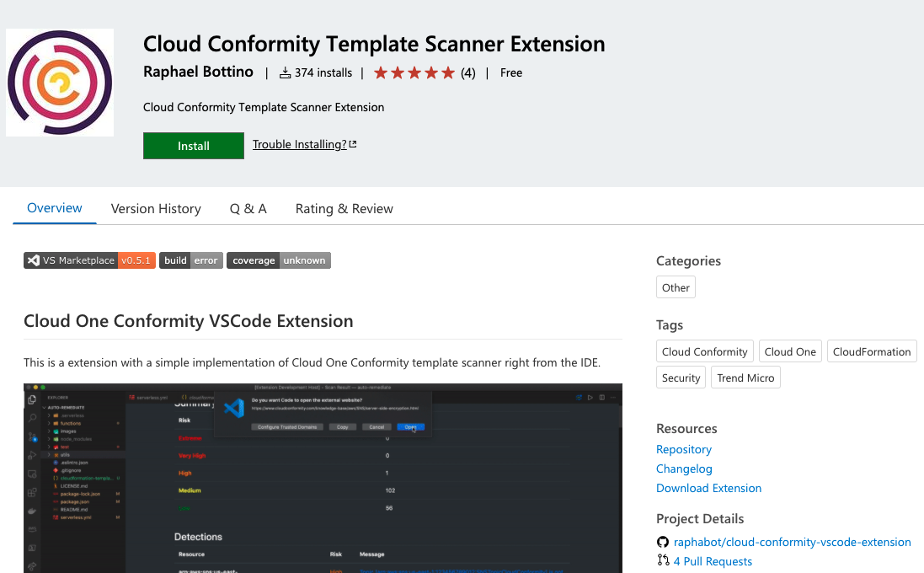
Task: Click the Categories heading
Action: click(688, 260)
